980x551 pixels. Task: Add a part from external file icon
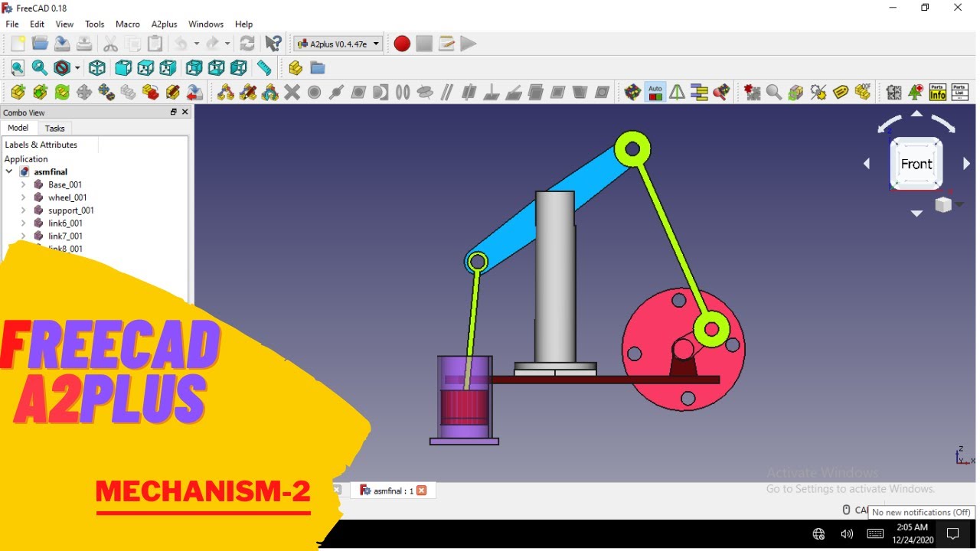coord(18,93)
